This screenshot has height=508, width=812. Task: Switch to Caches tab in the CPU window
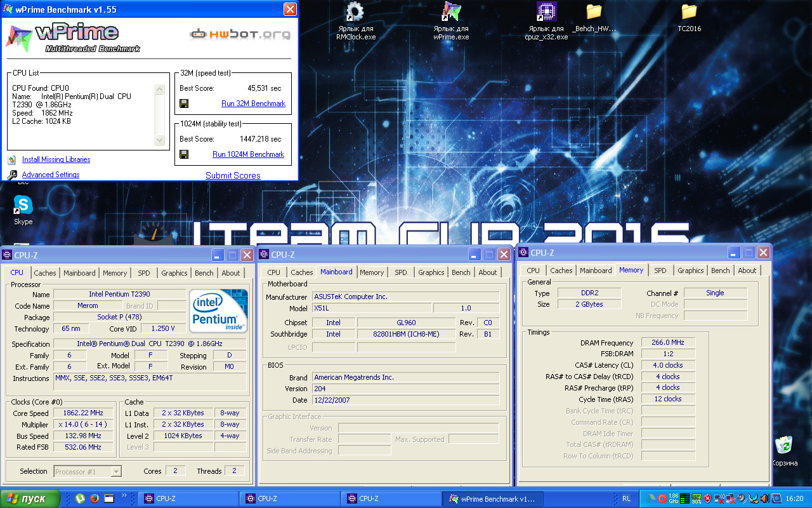45,273
